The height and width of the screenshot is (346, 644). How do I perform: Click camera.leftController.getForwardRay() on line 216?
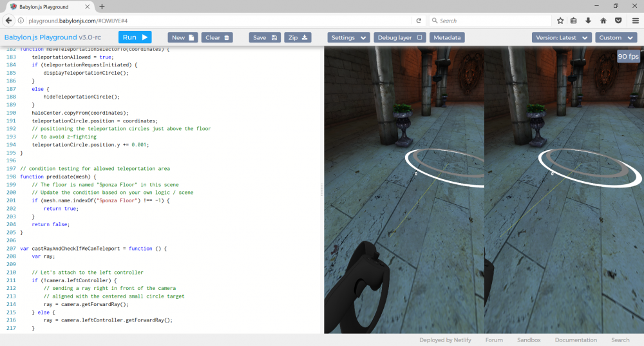click(x=115, y=320)
